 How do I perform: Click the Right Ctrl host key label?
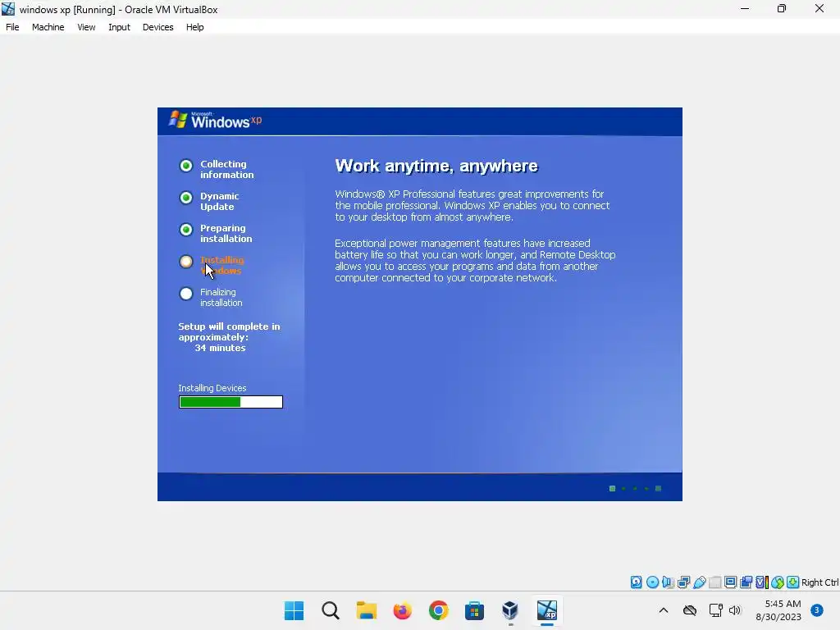(x=819, y=582)
